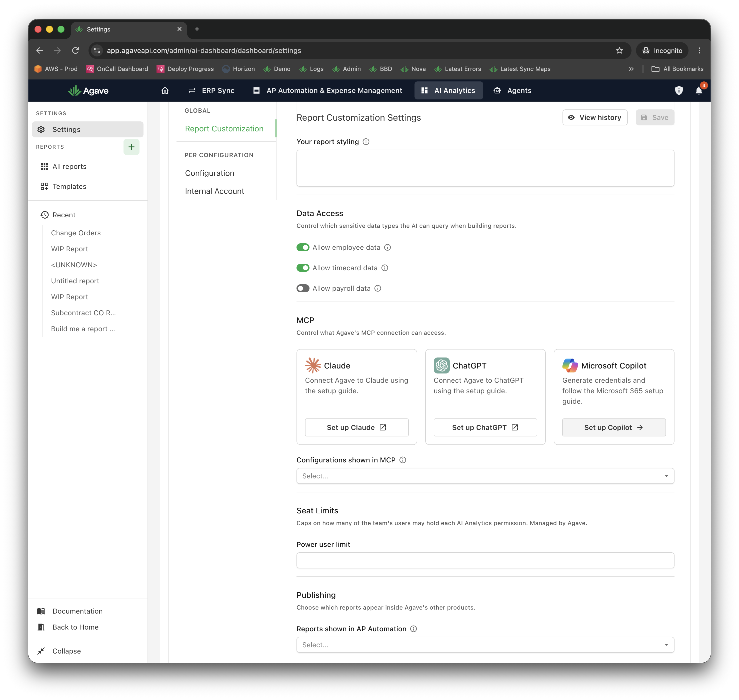Click the Power user limit field
The height and width of the screenshot is (700, 739).
[485, 560]
